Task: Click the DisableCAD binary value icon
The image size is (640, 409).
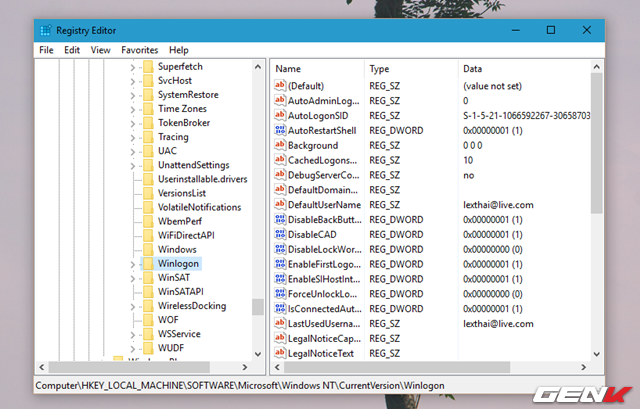Action: pos(280,233)
